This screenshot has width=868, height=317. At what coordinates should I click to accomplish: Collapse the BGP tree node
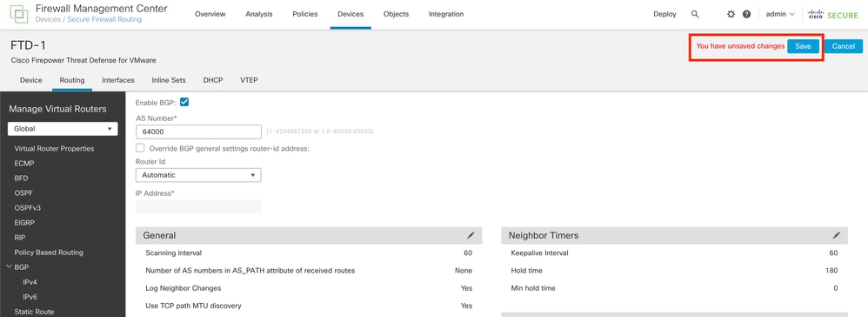[9, 267]
